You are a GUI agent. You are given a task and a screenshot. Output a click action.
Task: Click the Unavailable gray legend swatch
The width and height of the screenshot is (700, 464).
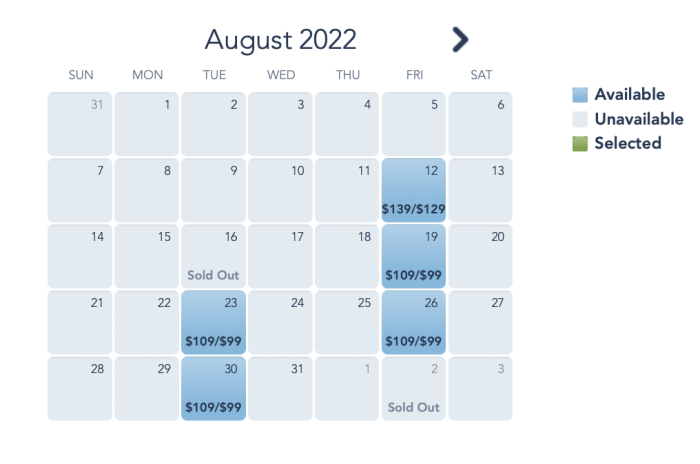tap(580, 119)
